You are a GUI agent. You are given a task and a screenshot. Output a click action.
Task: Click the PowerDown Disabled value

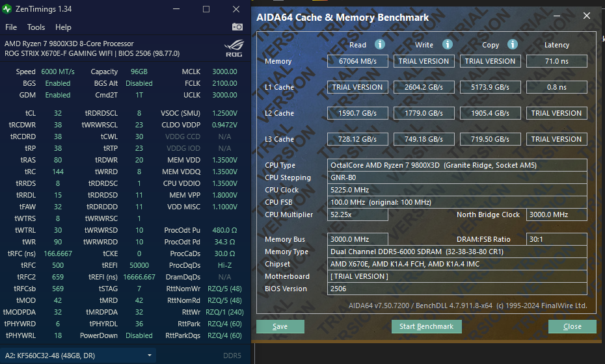pyautogui.click(x=139, y=335)
